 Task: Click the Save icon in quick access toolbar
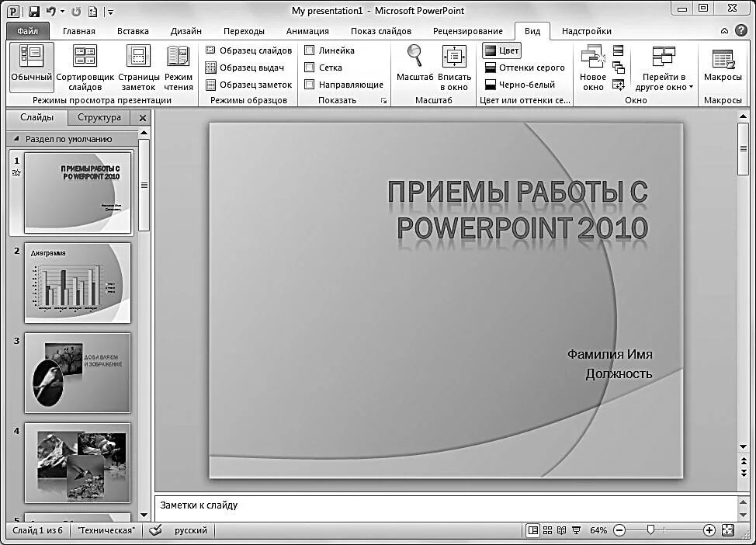(33, 11)
